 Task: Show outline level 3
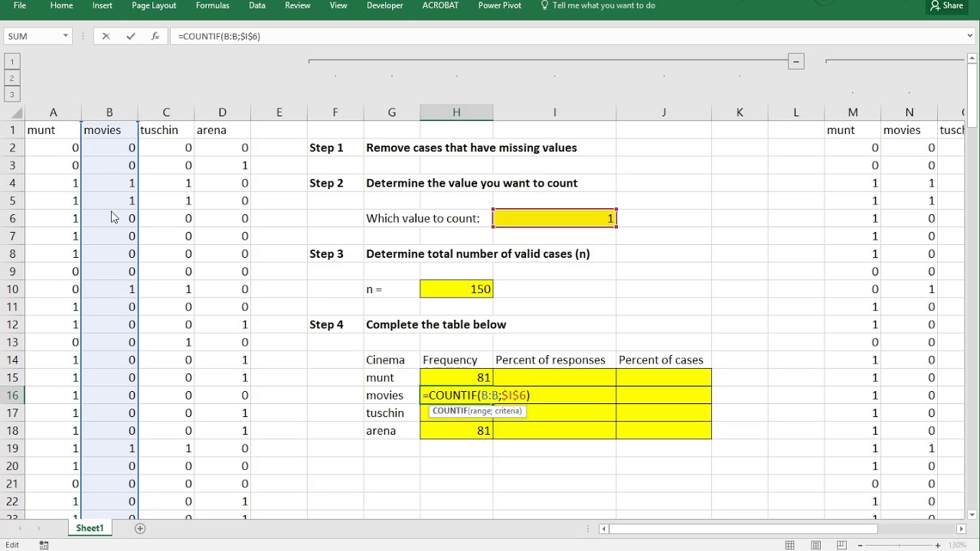pos(11,95)
